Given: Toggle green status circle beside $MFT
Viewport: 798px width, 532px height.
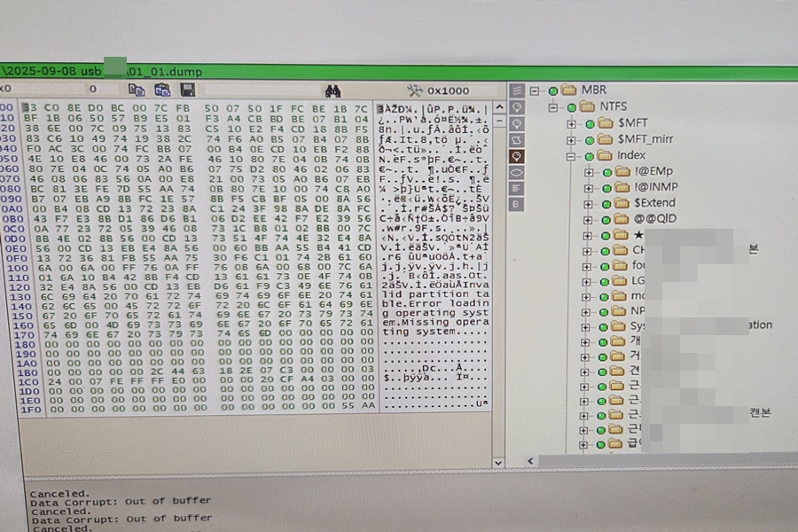Looking at the screenshot, I should pyautogui.click(x=590, y=123).
